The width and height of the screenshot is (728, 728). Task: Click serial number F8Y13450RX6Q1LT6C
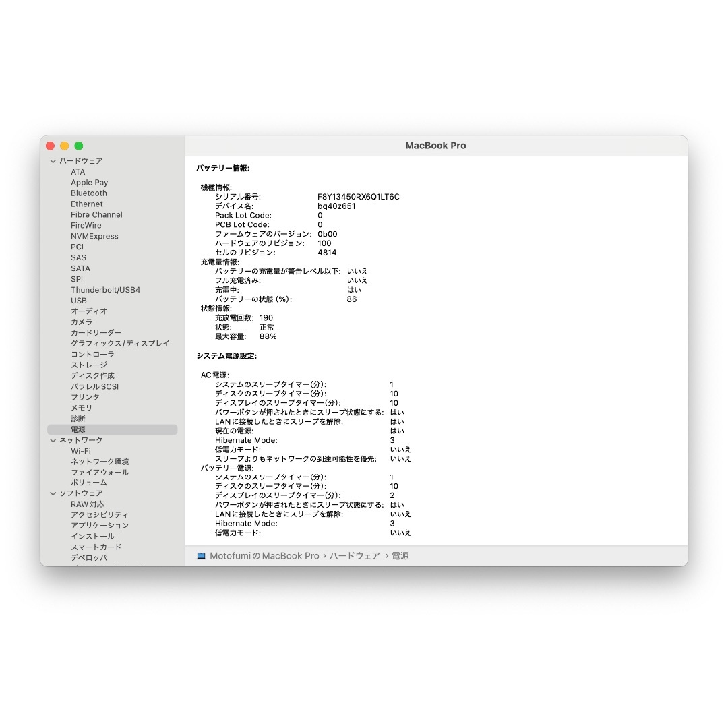point(359,197)
